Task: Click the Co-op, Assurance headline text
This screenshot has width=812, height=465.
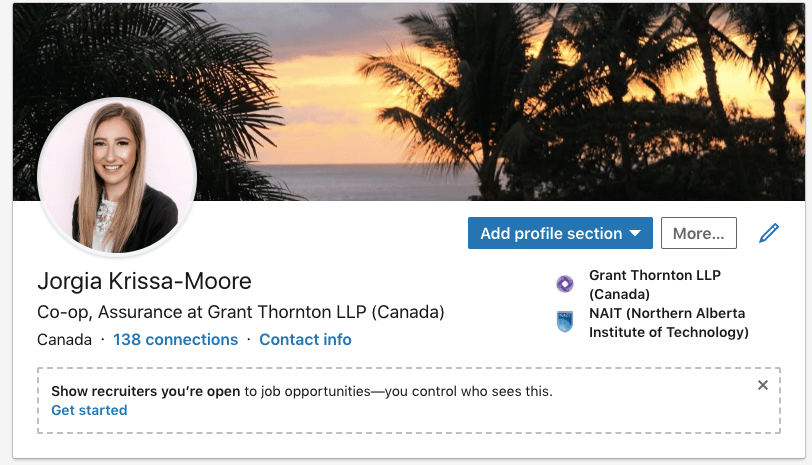Action: pos(240,311)
